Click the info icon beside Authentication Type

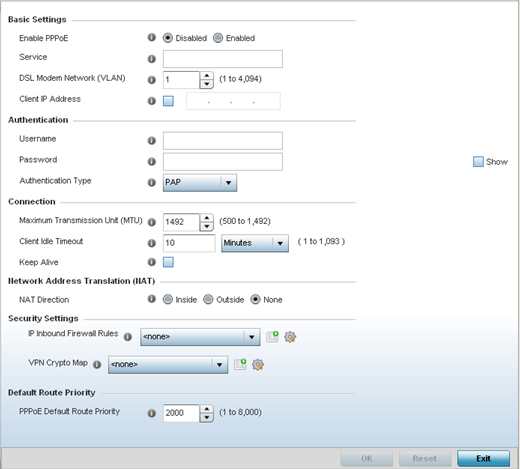[x=152, y=182]
